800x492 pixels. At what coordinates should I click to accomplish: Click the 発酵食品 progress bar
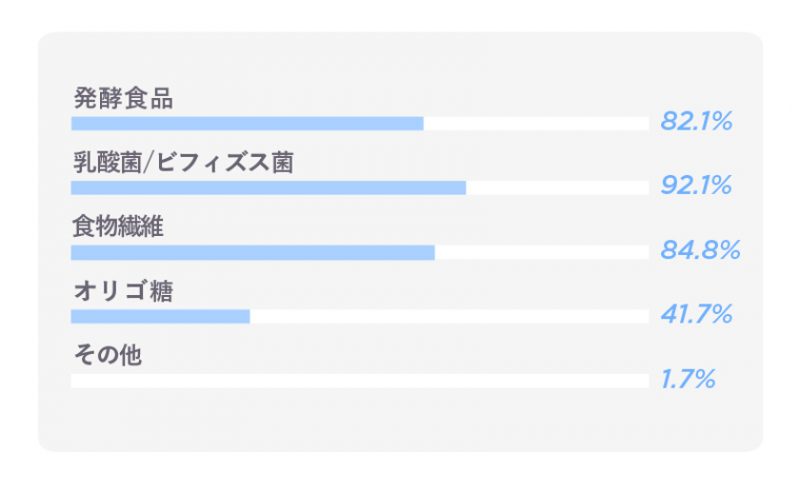[x=360, y=124]
